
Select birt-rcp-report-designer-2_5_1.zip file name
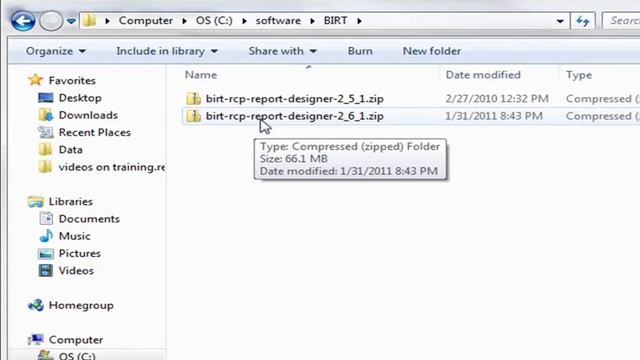[294, 99]
